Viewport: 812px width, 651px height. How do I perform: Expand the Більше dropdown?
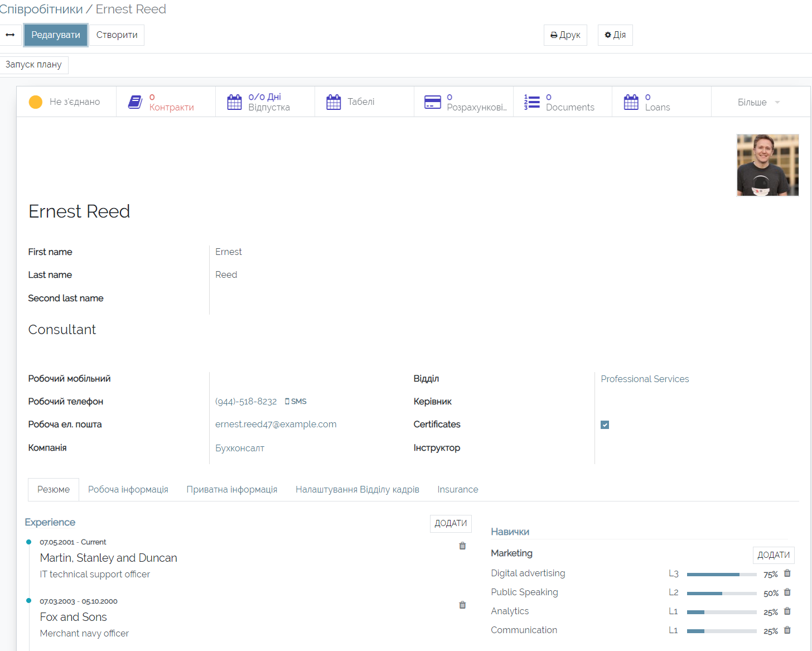point(758,102)
